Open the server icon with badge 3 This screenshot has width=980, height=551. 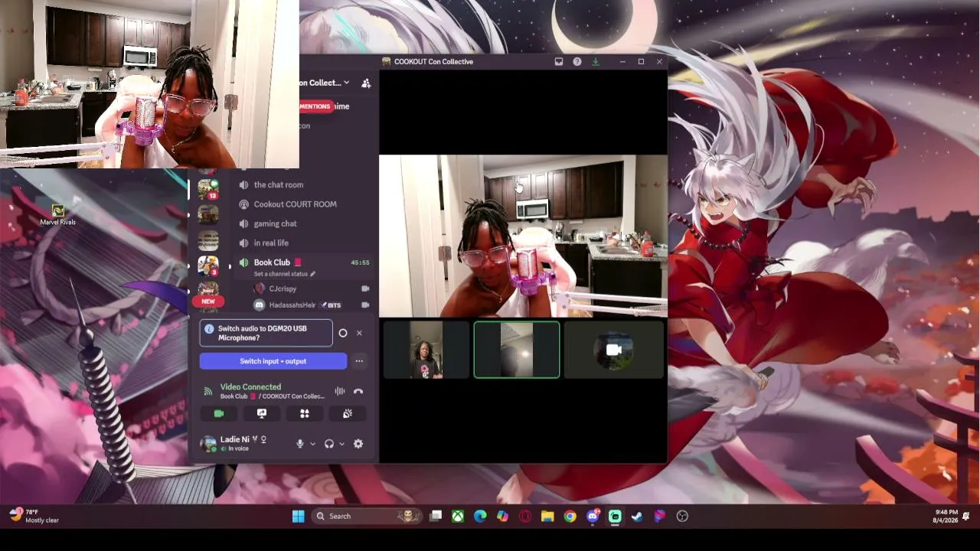click(x=207, y=265)
